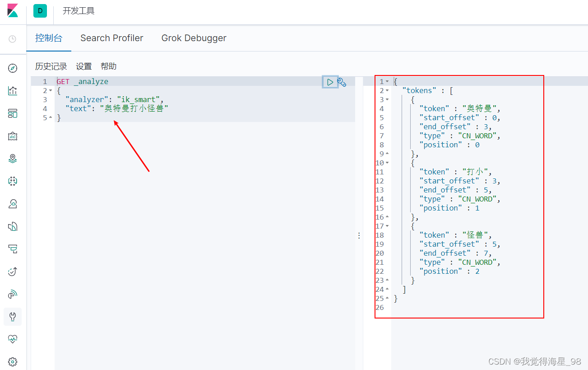Click "type" : "CN_WORD" on output line 14

460,199
